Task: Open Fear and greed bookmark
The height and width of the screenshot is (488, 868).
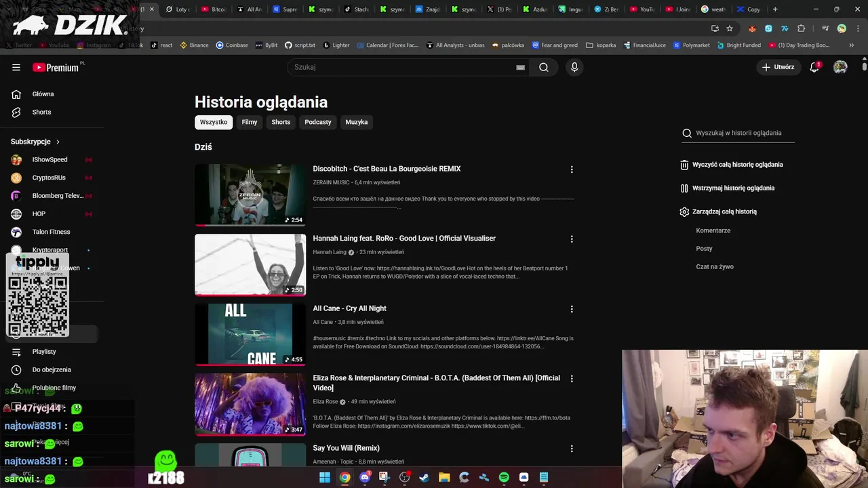Action: pyautogui.click(x=555, y=45)
